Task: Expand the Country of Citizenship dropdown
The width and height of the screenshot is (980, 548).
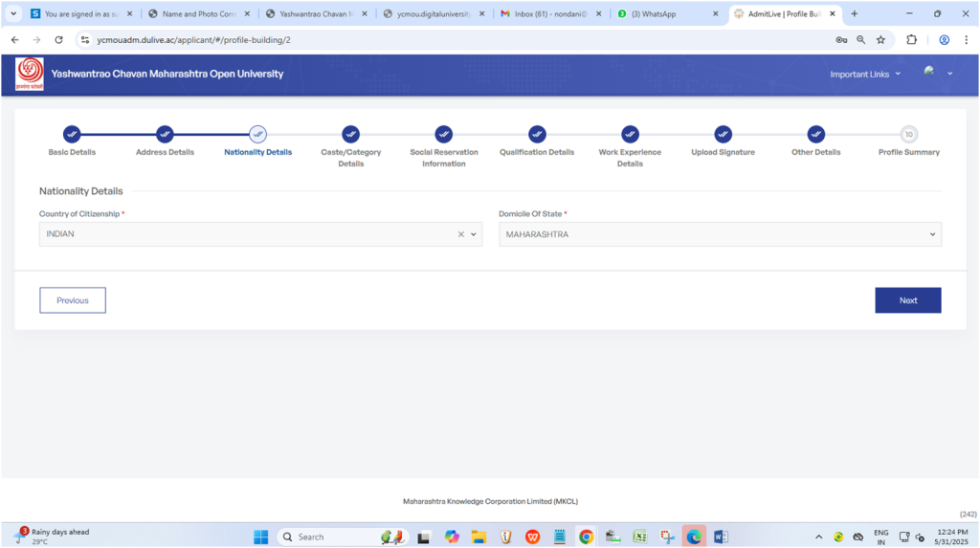Action: [473, 234]
